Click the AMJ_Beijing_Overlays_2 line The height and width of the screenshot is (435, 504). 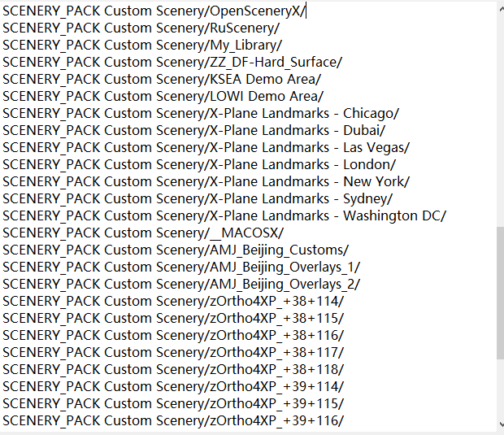coord(181,284)
